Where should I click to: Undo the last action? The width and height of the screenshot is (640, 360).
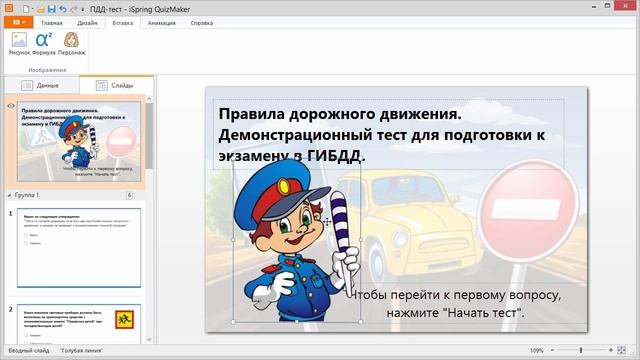63,9
